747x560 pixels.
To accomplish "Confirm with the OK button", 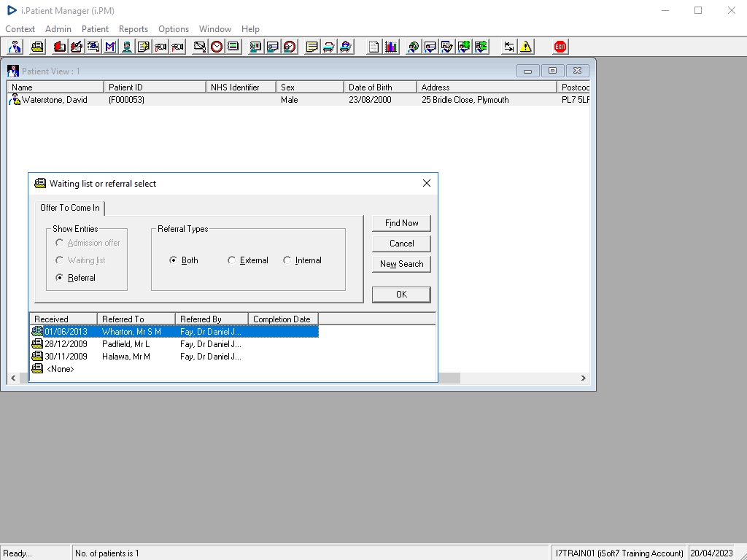I will point(401,295).
